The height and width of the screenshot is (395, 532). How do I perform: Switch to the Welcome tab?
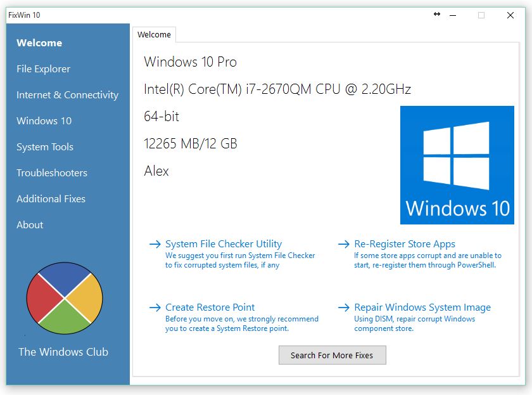154,35
